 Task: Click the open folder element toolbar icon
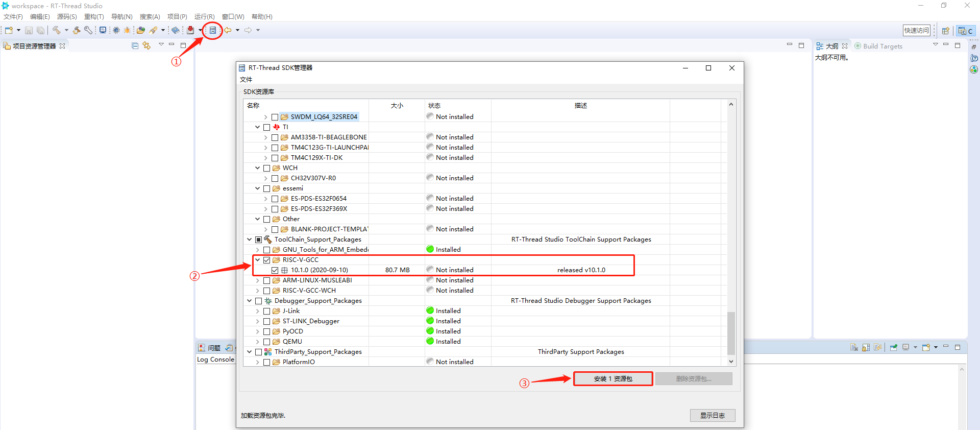[141, 30]
